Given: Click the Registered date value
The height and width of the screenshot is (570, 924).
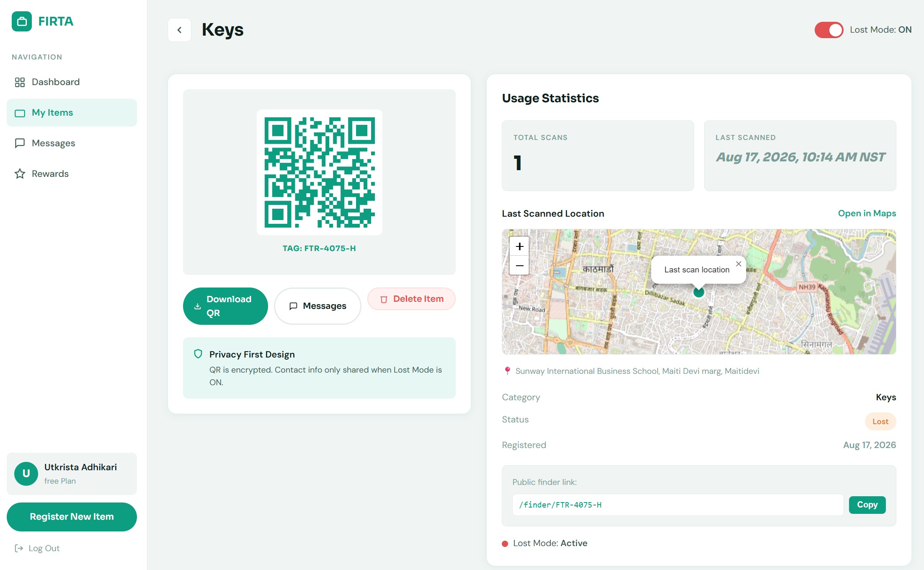Looking at the screenshot, I should (x=870, y=445).
